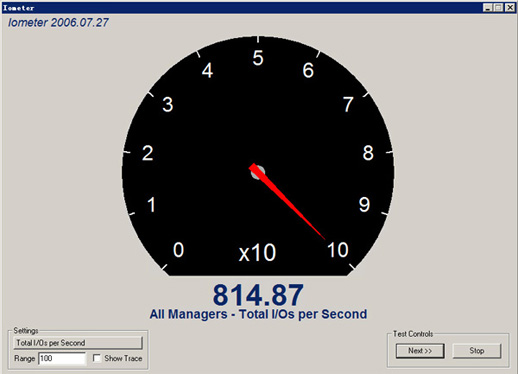Click the number 8 on the dial
This screenshot has width=518, height=374.
(368, 153)
